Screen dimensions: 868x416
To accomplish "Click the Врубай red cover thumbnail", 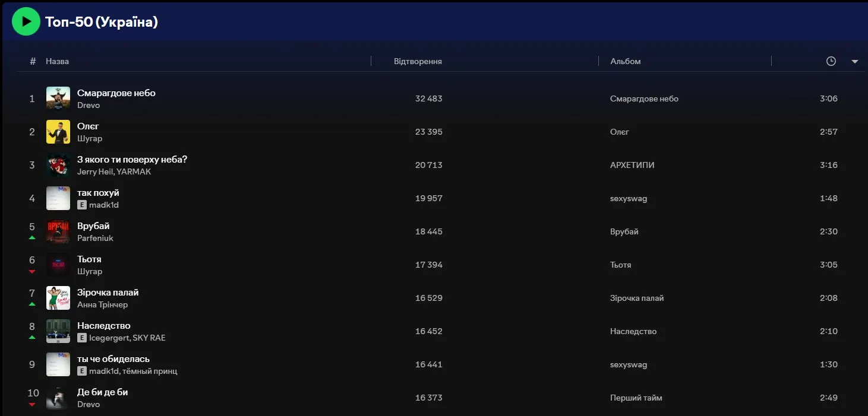I will tap(58, 231).
